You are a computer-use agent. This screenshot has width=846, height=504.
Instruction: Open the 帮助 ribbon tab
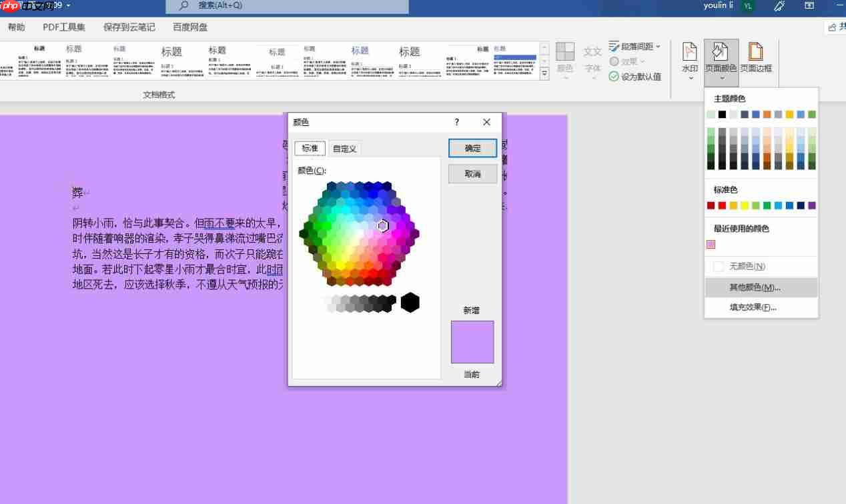(17, 27)
